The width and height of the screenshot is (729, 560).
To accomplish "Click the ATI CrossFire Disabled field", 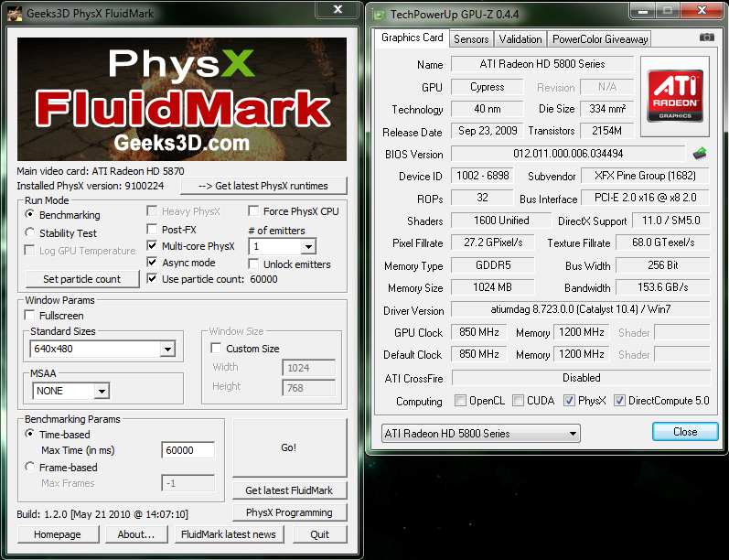I will click(x=581, y=378).
